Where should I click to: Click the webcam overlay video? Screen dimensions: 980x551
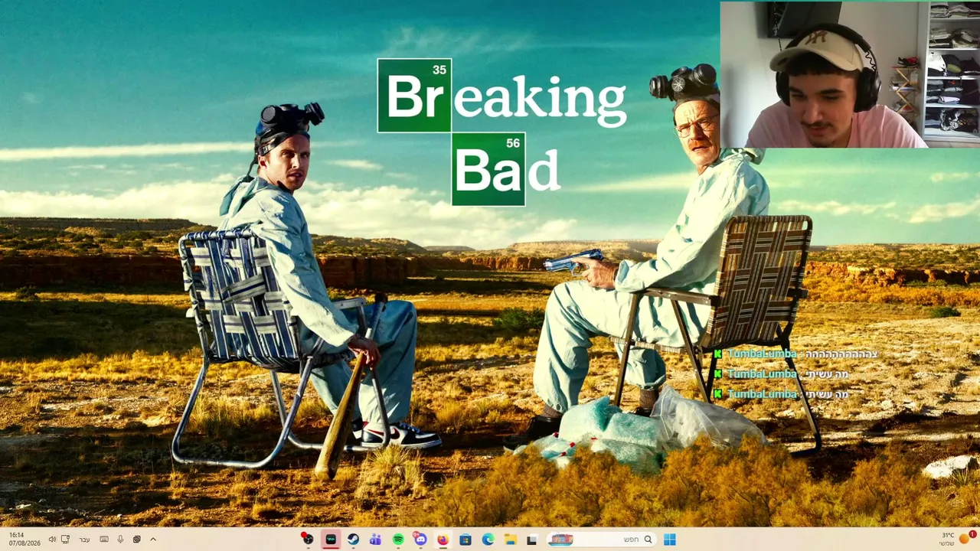click(x=850, y=74)
